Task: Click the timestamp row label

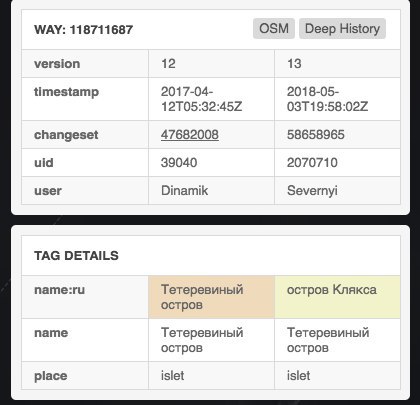Action: [x=66, y=92]
